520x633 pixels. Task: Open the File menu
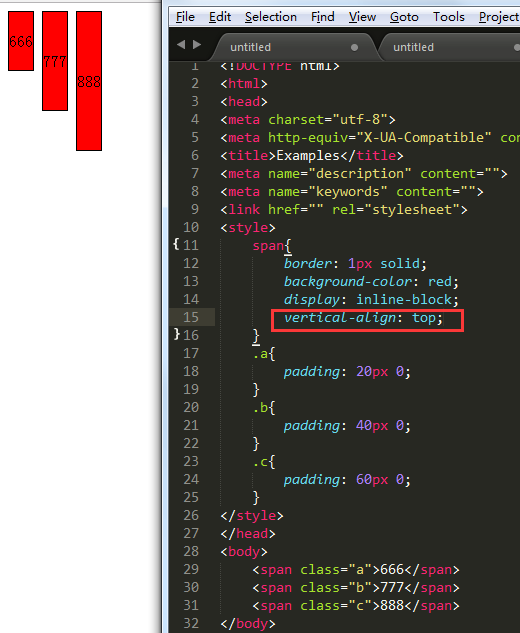click(185, 17)
